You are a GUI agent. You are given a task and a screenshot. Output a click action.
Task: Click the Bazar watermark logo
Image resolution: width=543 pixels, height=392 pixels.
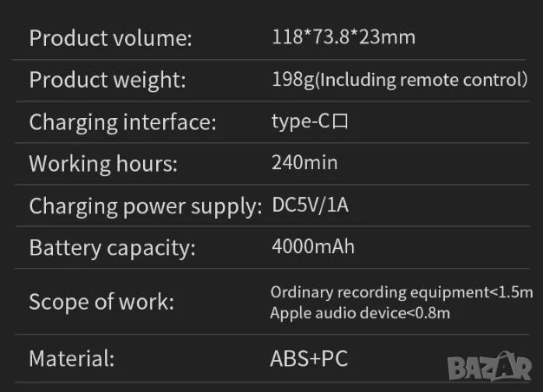(x=491, y=367)
